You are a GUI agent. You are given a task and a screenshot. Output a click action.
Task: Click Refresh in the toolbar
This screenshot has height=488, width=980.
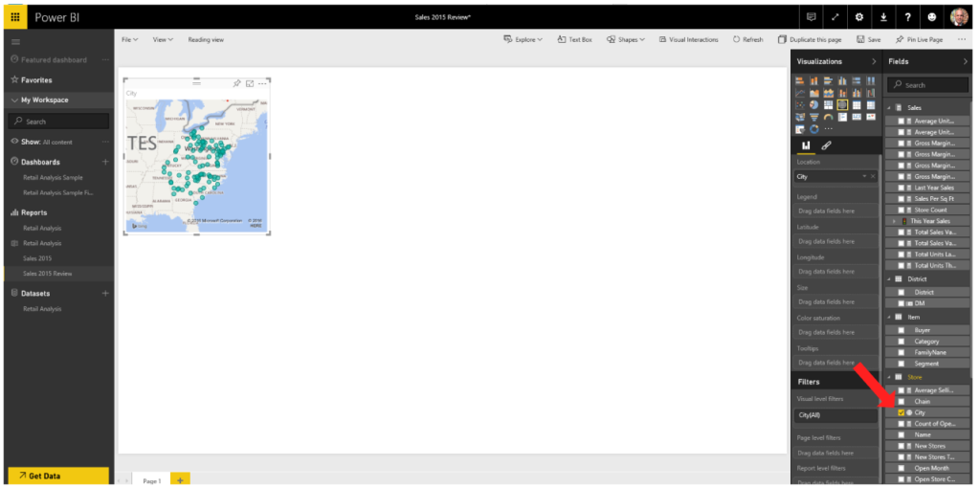tap(748, 39)
